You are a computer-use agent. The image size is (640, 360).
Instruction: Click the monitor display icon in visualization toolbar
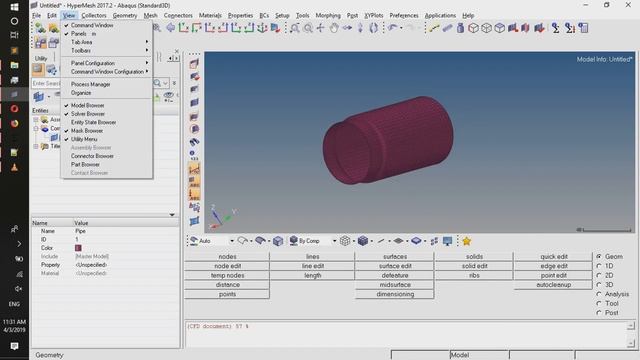[x=447, y=241]
